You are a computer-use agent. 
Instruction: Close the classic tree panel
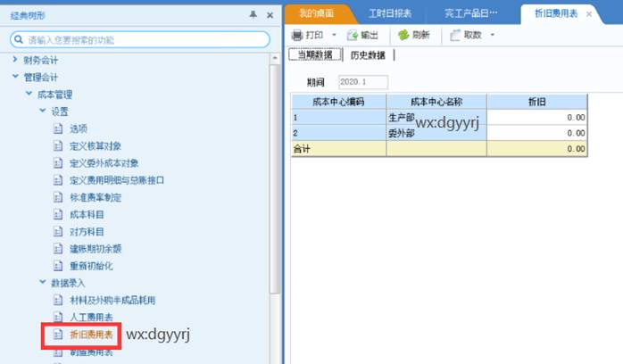tap(270, 15)
